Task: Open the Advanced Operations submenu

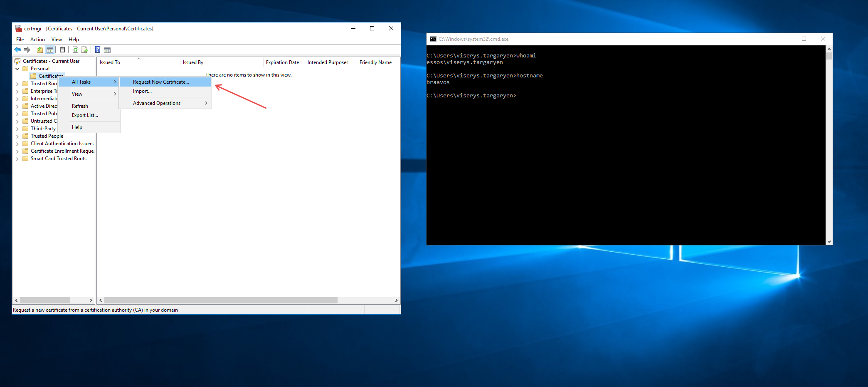Action: [x=165, y=103]
